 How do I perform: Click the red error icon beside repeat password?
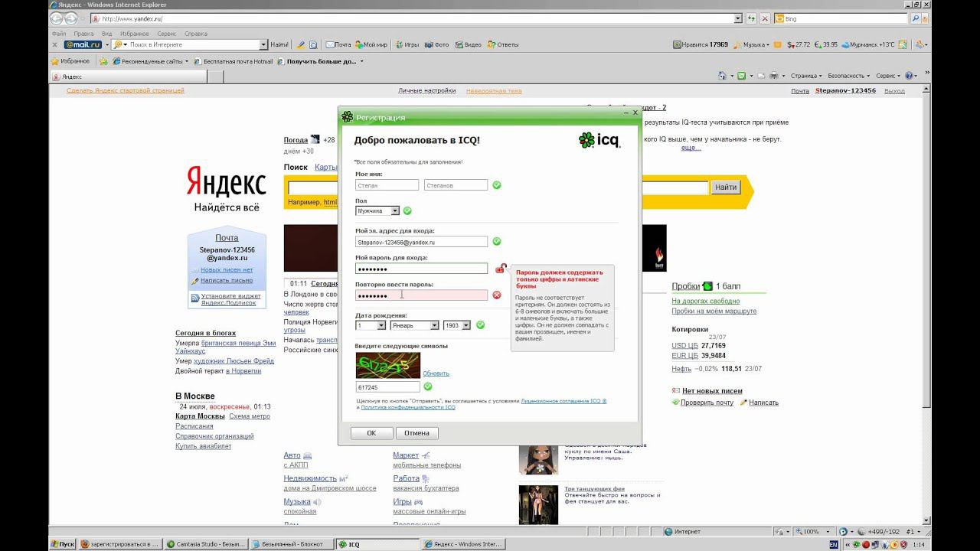coord(496,295)
